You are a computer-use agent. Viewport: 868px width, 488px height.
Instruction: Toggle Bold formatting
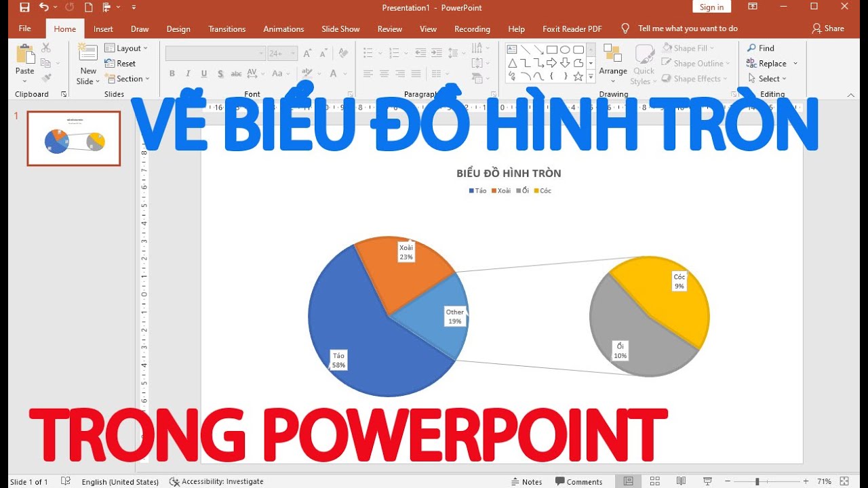(172, 74)
